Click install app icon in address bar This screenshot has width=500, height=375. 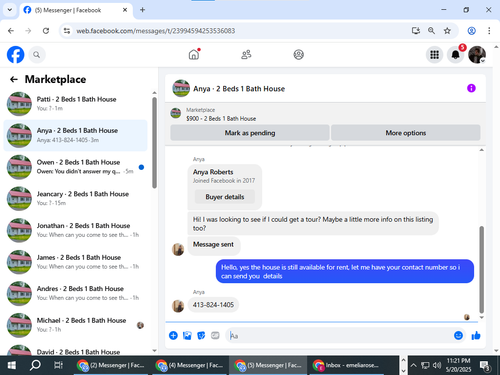point(415,31)
